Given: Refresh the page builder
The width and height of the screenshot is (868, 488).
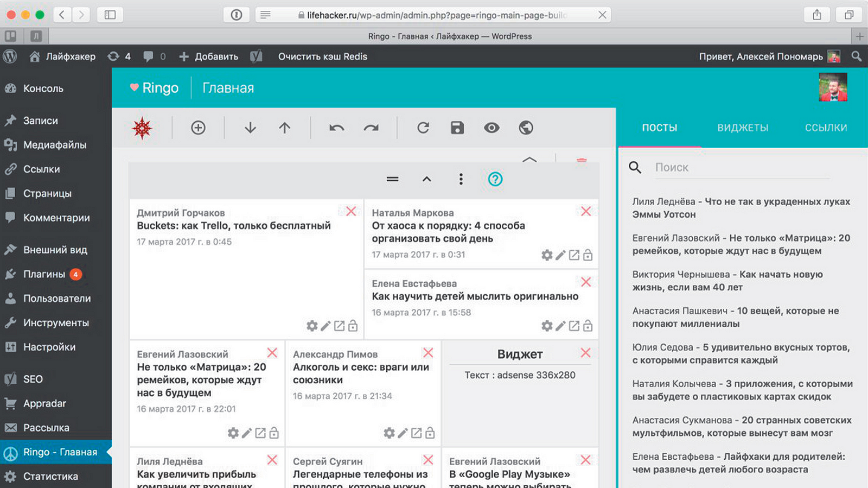Looking at the screenshot, I should tap(423, 128).
